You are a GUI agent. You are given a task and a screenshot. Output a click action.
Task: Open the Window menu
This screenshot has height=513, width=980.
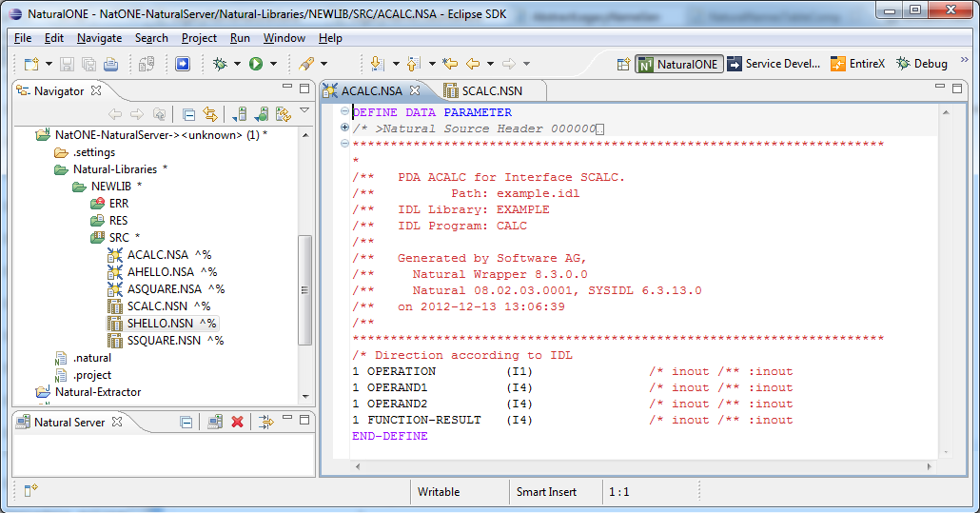284,38
